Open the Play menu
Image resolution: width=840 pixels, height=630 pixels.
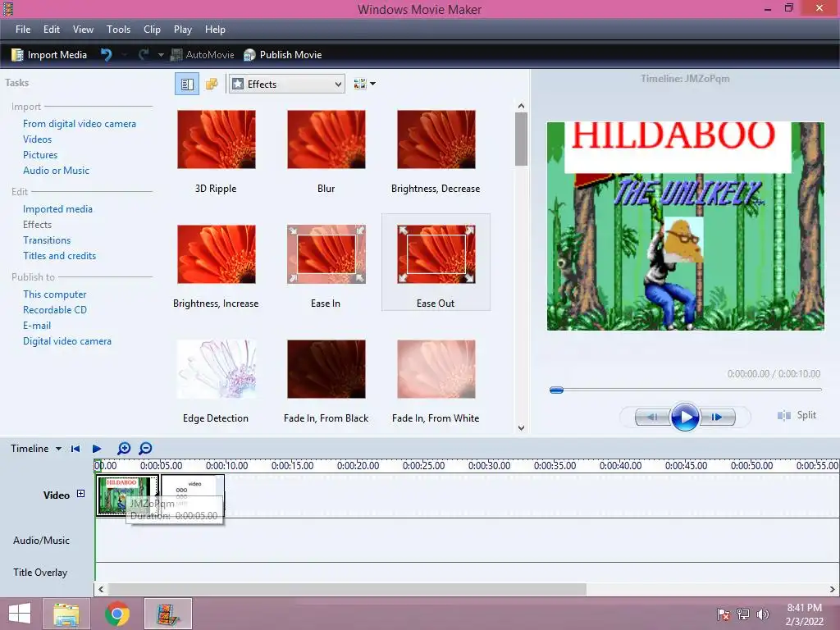tap(183, 30)
